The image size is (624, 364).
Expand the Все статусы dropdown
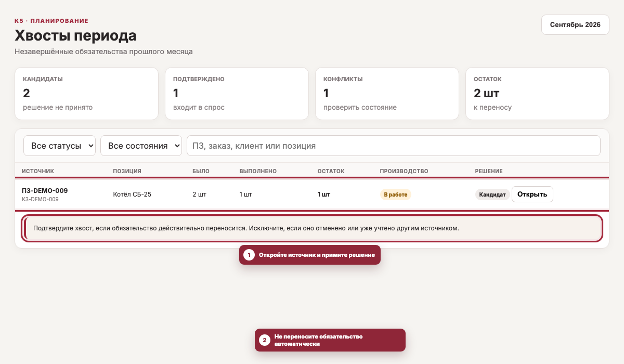pyautogui.click(x=59, y=146)
